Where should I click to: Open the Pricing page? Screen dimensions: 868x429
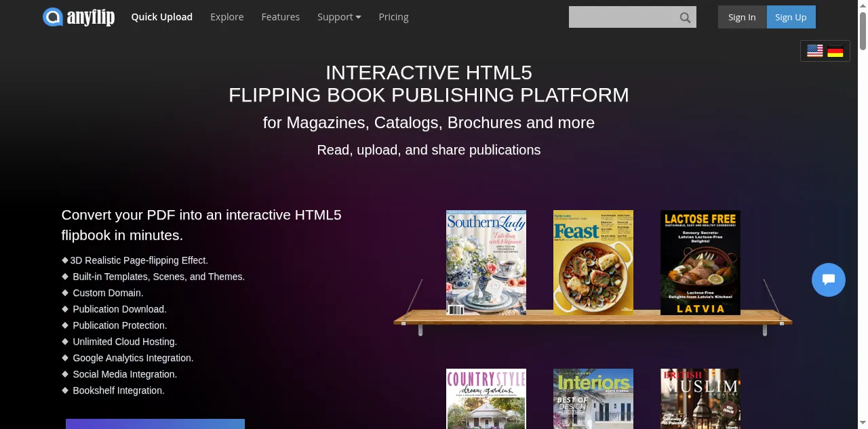[x=394, y=17]
